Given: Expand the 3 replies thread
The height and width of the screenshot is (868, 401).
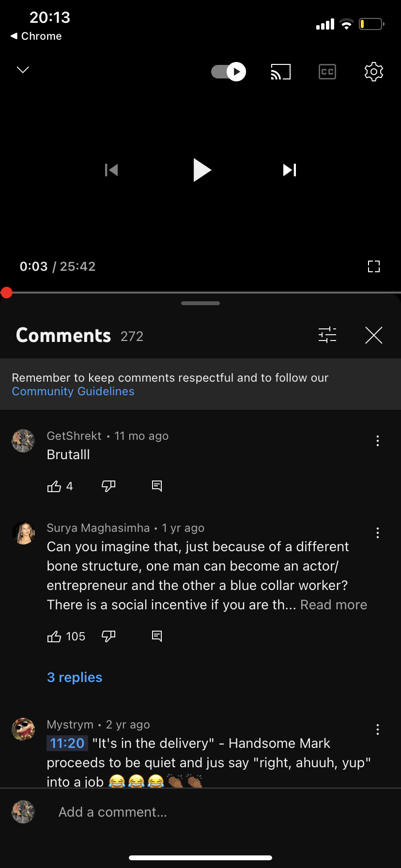Looking at the screenshot, I should coord(75,677).
